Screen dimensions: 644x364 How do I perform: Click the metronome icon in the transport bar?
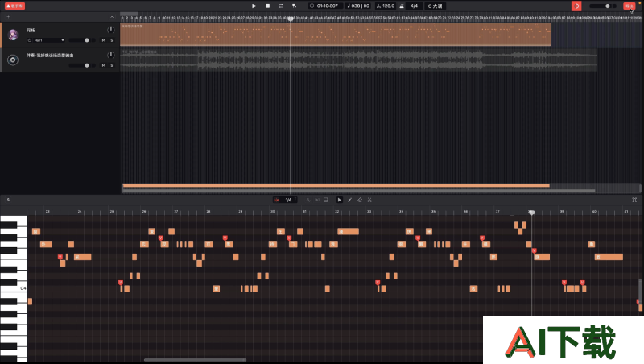[402, 6]
